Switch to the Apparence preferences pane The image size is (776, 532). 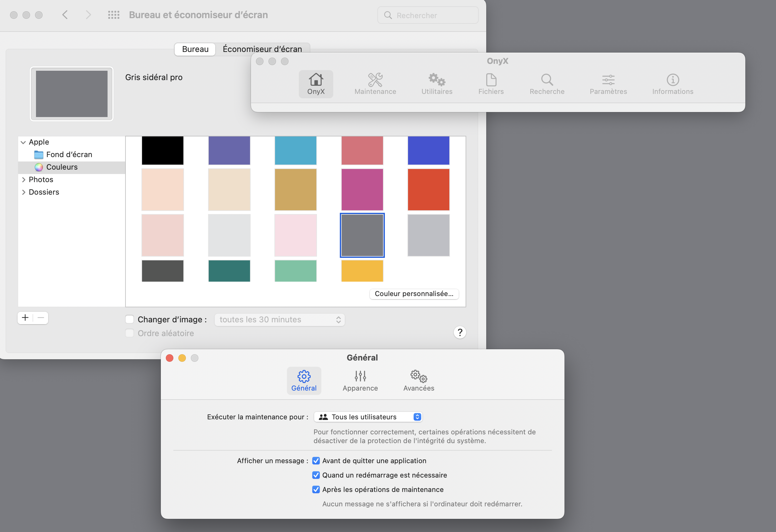tap(360, 381)
